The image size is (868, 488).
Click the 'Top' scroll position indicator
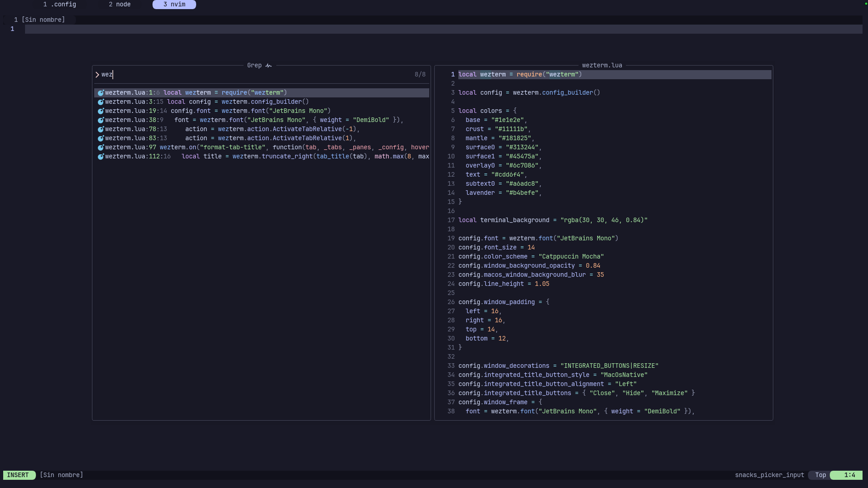pos(820,475)
